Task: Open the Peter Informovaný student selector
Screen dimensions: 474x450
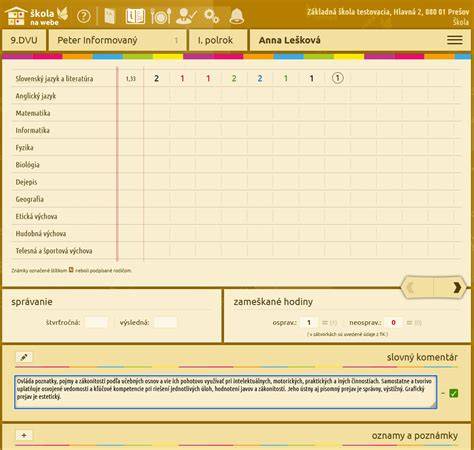Action: 117,40
